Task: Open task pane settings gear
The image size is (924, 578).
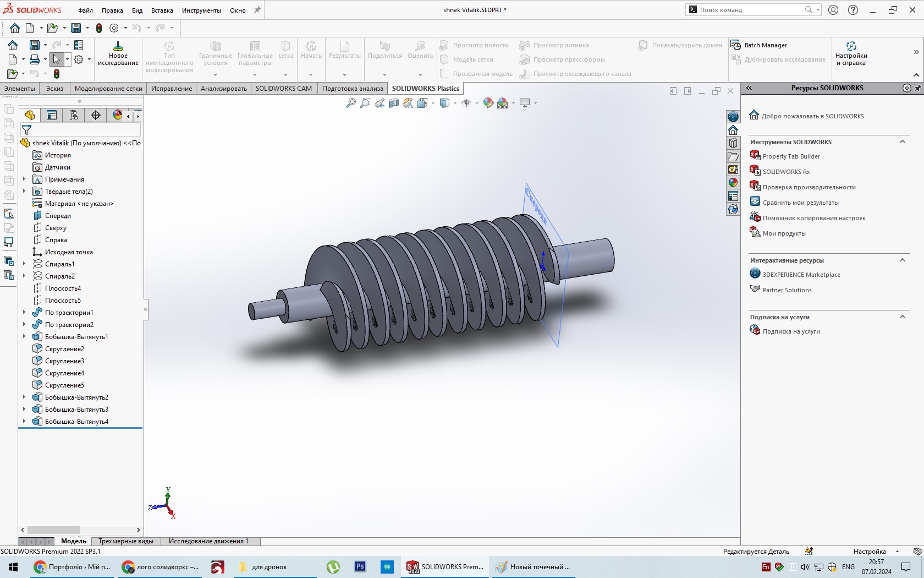Action: [906, 88]
